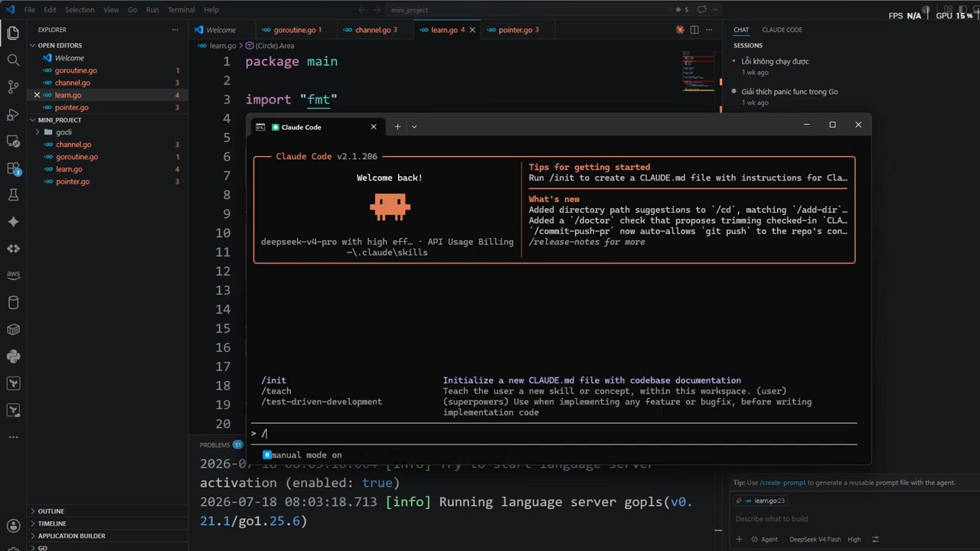Open the 'Giải thích panic func trong Go' session
This screenshot has height=551, width=980.
tap(789, 92)
